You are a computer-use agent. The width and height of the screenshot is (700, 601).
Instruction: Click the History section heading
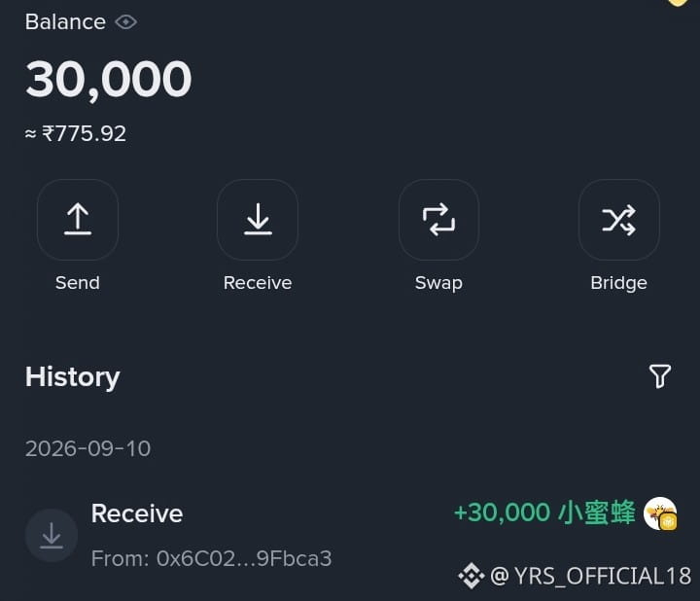(x=73, y=377)
